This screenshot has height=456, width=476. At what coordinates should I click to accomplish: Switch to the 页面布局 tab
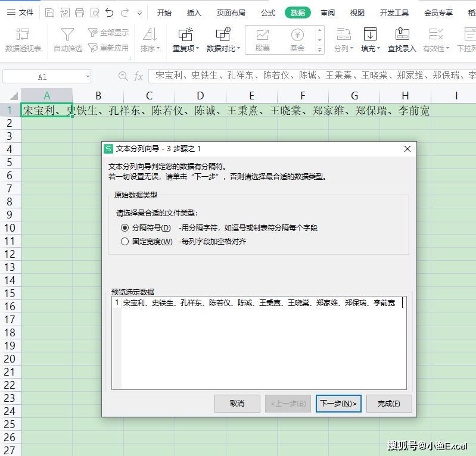point(231,13)
